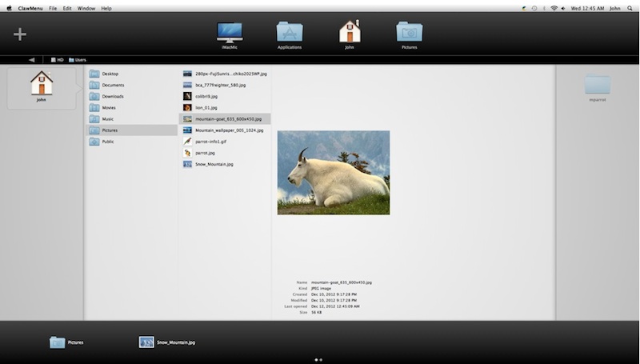
Task: Click the mountain goat preview image
Action: point(333,172)
